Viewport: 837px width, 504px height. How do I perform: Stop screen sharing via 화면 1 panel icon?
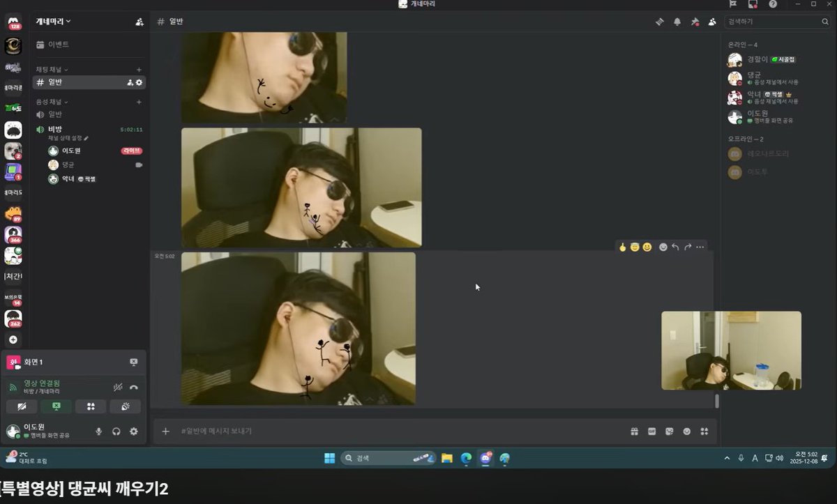(x=133, y=362)
